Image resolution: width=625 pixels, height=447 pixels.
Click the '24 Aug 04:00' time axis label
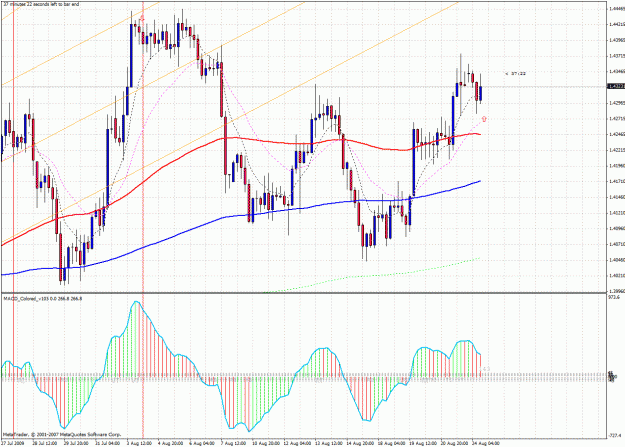[486, 443]
